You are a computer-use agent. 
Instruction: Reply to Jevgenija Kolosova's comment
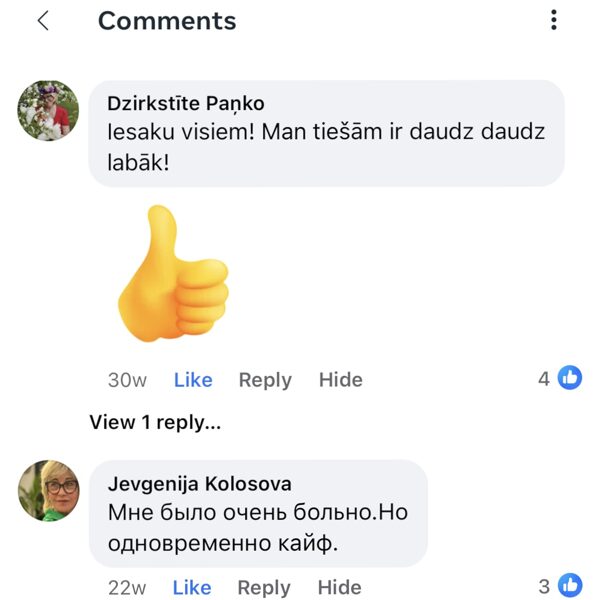coord(264,587)
